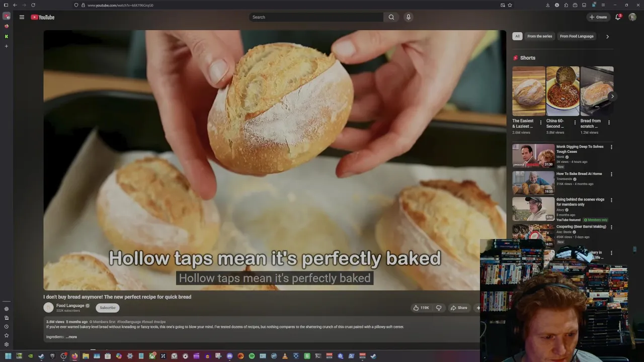Viewport: 644px width, 362px height.
Task: Show more filter chips with arrow
Action: pyautogui.click(x=607, y=36)
